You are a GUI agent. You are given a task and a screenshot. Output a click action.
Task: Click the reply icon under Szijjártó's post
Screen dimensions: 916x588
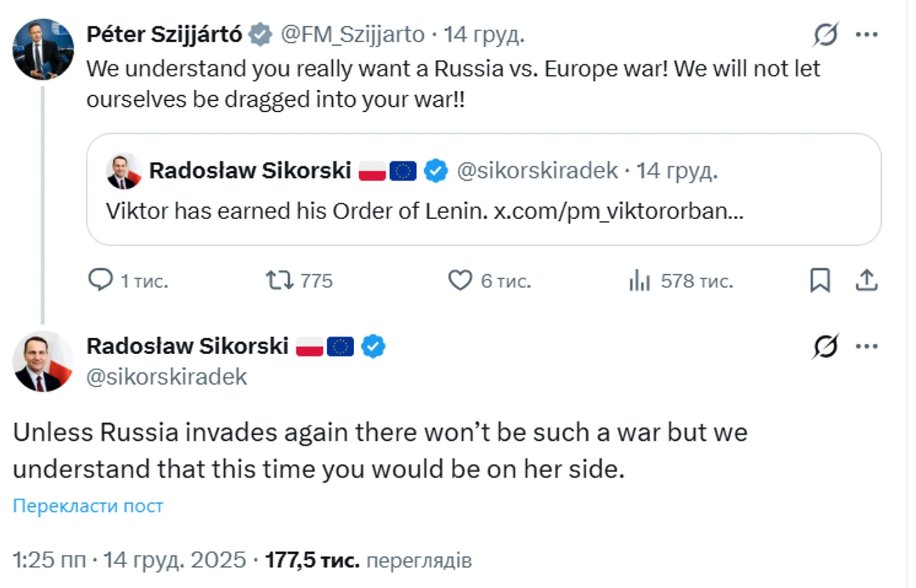click(x=101, y=280)
